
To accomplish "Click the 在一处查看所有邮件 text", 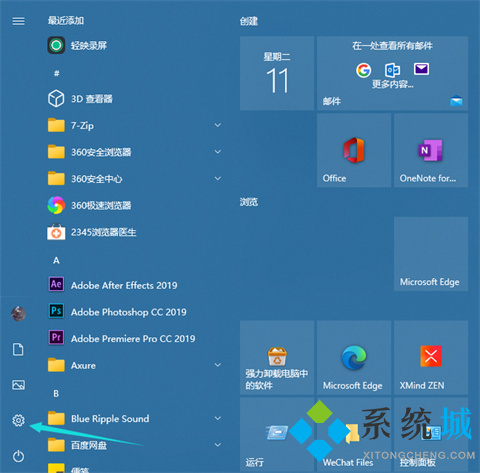I will [x=392, y=46].
